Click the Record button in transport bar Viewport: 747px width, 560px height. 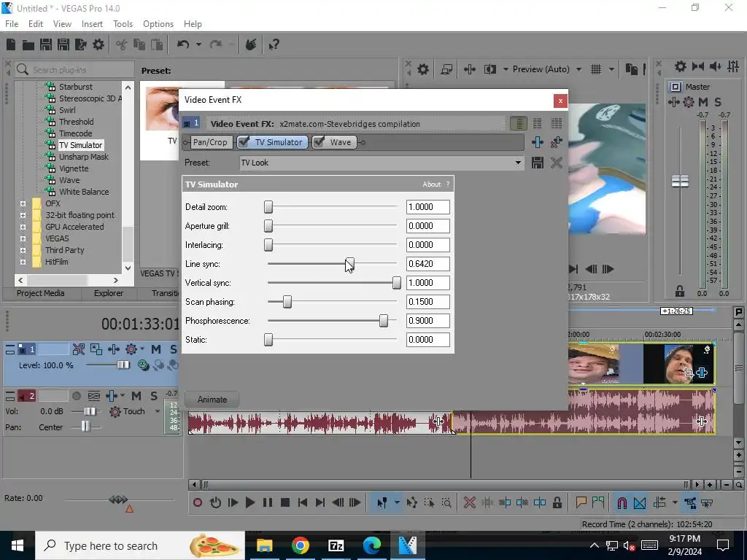[198, 502]
